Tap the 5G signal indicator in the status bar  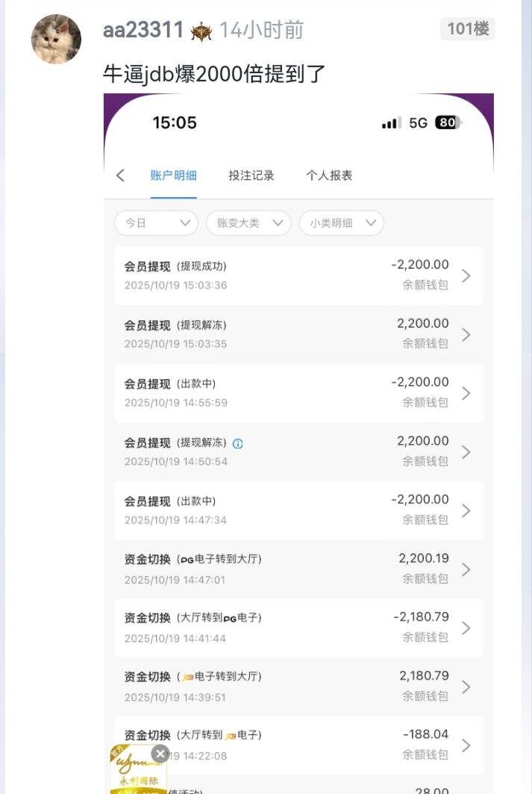(x=418, y=123)
